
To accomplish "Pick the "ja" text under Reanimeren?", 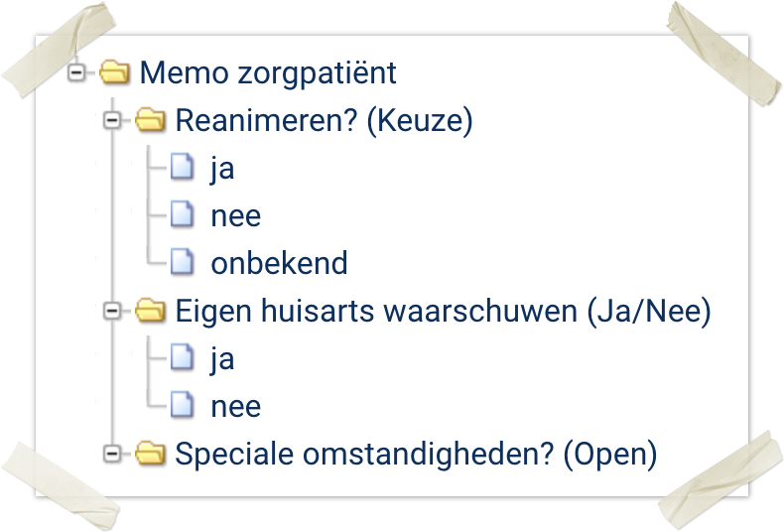I will click(x=222, y=168).
